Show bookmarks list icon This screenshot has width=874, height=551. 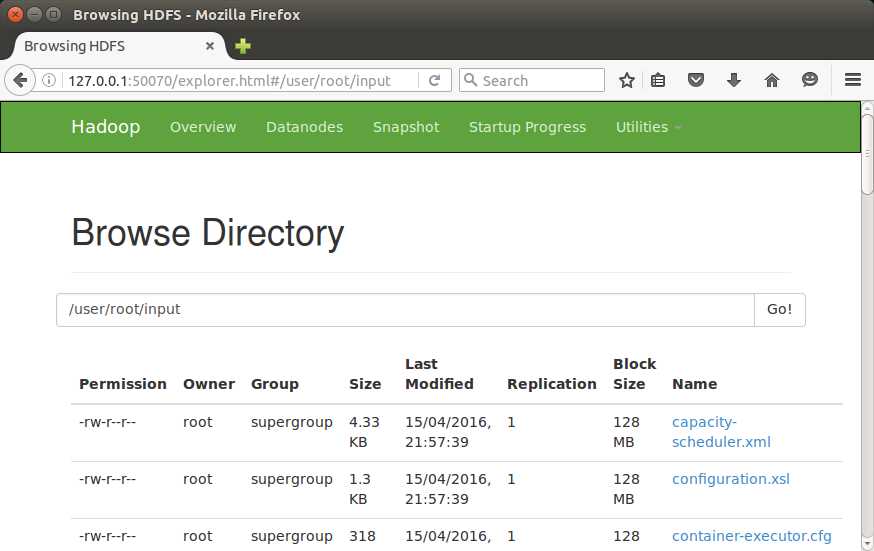[658, 80]
